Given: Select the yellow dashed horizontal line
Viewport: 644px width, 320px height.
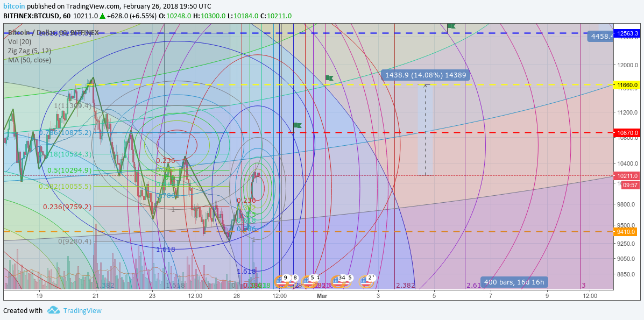Looking at the screenshot, I should tap(343, 85).
